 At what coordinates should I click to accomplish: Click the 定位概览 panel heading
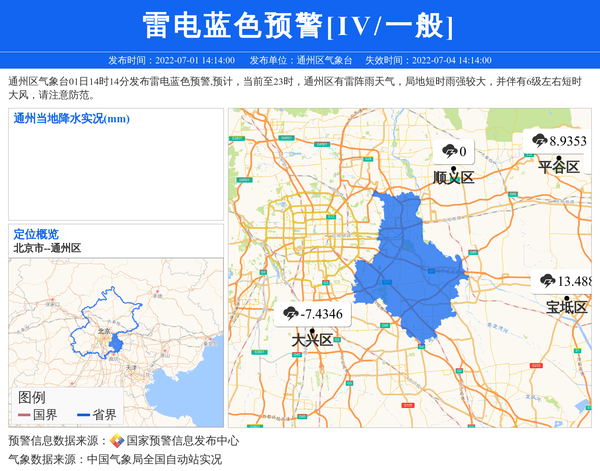36,234
